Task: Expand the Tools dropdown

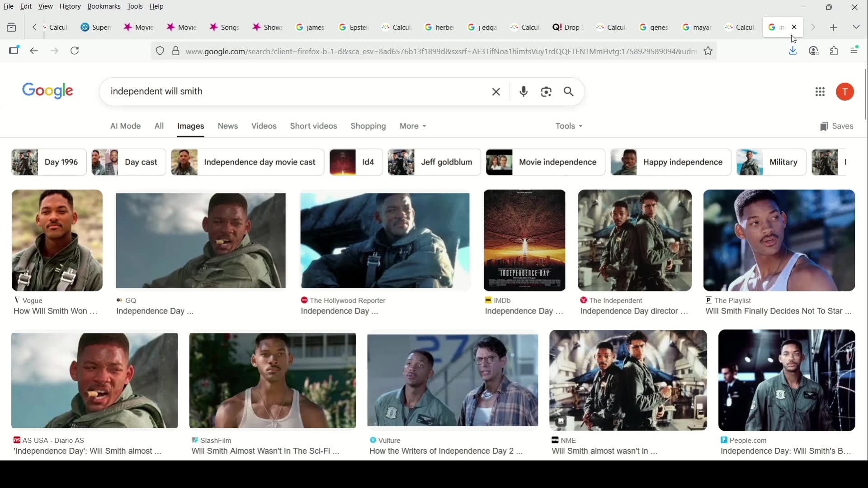Action: click(569, 127)
